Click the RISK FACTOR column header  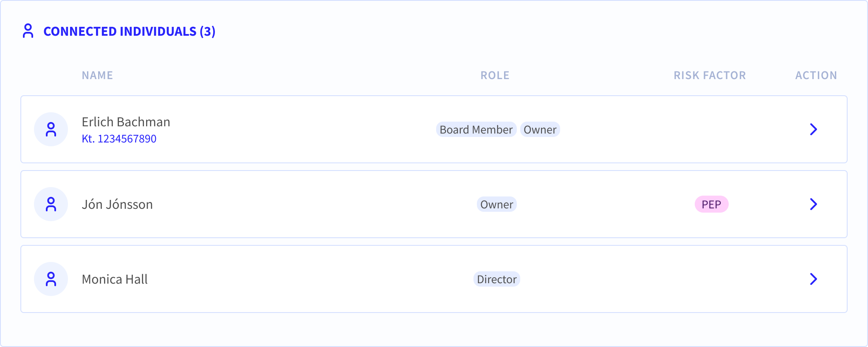[710, 75]
